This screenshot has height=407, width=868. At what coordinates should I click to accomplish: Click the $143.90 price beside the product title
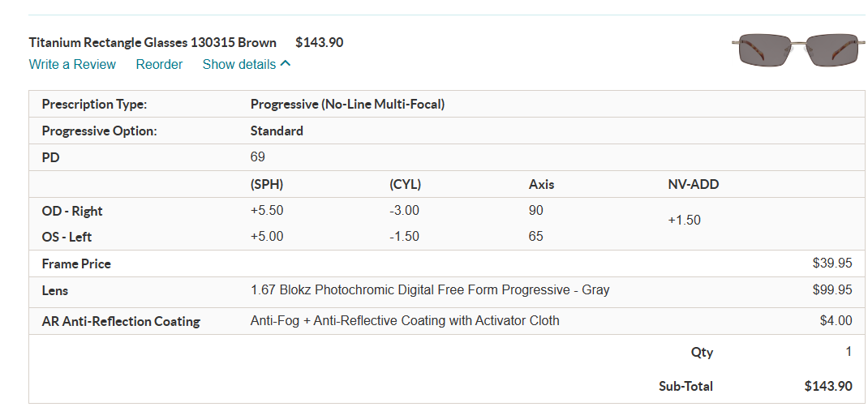[x=319, y=42]
